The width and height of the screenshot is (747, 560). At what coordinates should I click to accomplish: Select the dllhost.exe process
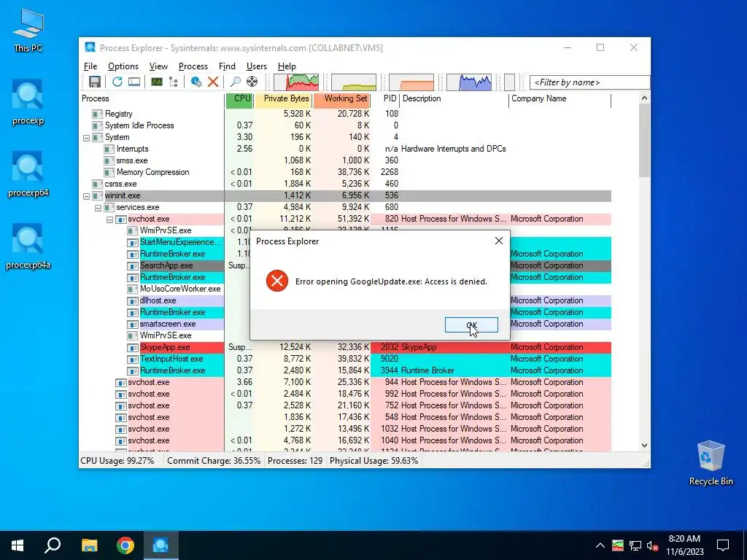(158, 300)
